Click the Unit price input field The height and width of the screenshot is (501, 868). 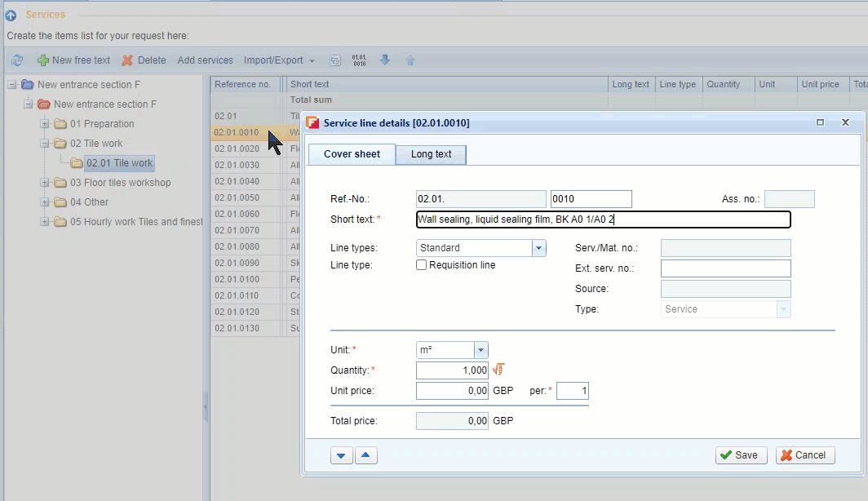[452, 391]
